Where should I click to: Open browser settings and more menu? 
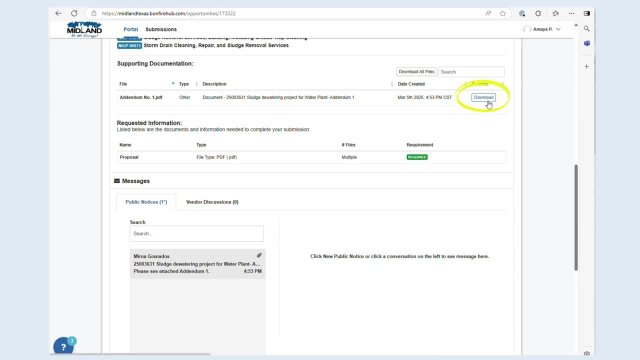[571, 13]
